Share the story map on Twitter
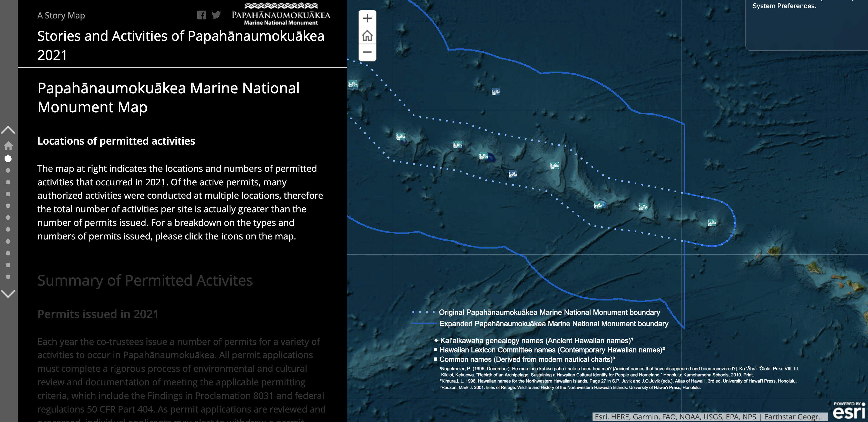Image resolution: width=868 pixels, height=422 pixels. [217, 15]
